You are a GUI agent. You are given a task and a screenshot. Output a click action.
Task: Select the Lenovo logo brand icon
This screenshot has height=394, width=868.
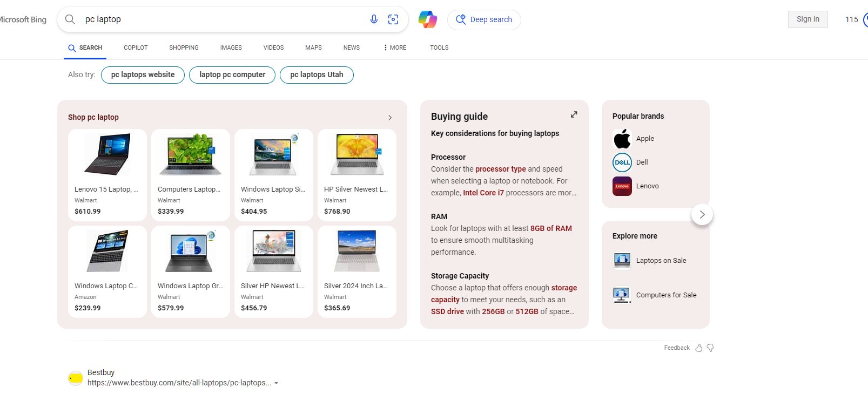pyautogui.click(x=622, y=186)
